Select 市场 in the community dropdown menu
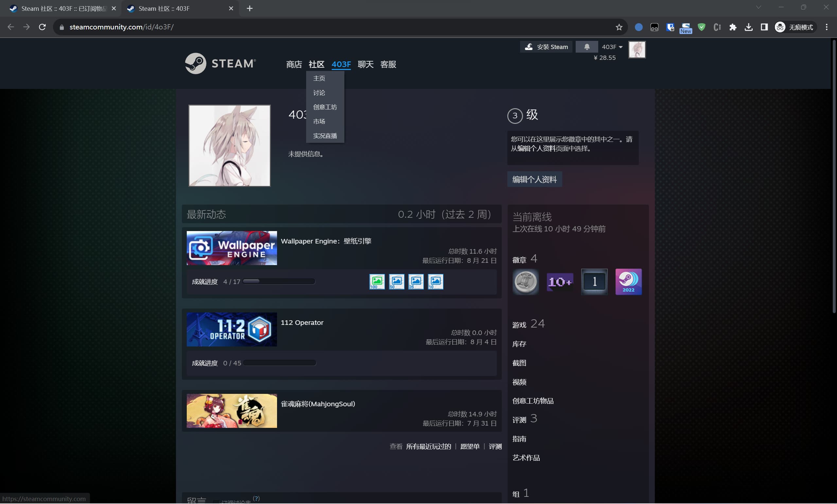This screenshot has height=504, width=837. click(x=319, y=122)
